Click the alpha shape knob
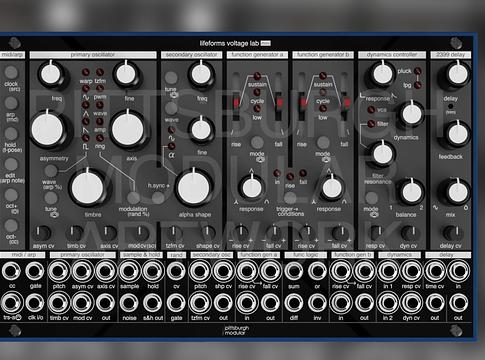 pyautogui.click(x=194, y=188)
